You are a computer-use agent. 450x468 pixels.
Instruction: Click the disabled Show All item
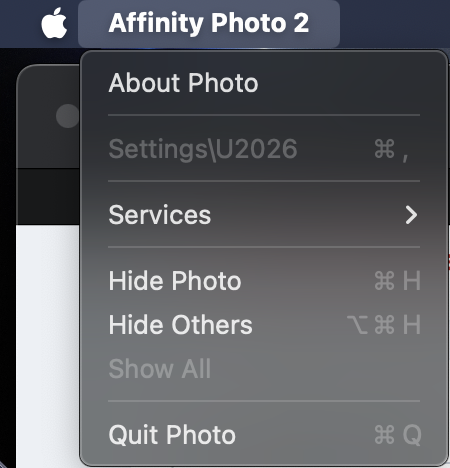[x=264, y=369]
